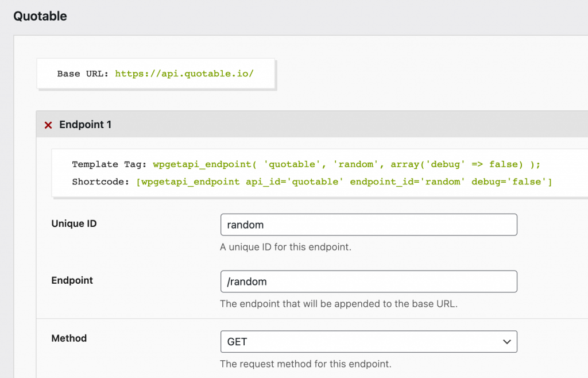Screen dimensions: 588x378
Task: Click the Quotable page heading
Action: click(40, 16)
